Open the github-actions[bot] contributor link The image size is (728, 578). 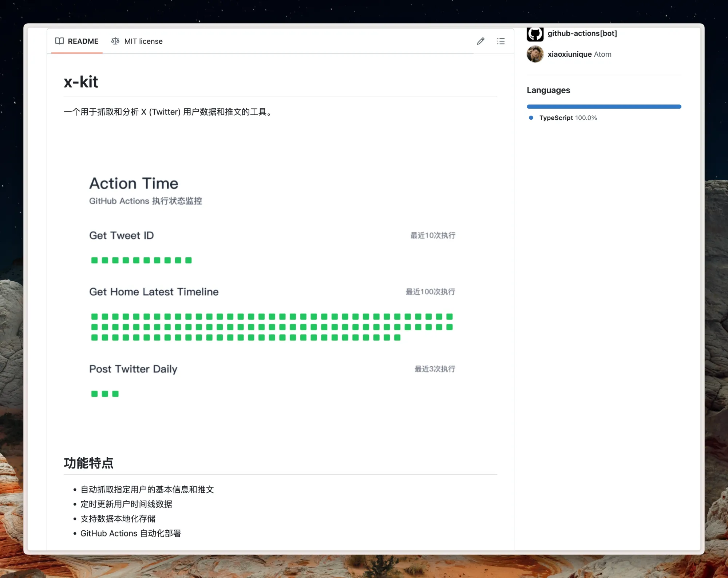click(x=582, y=33)
